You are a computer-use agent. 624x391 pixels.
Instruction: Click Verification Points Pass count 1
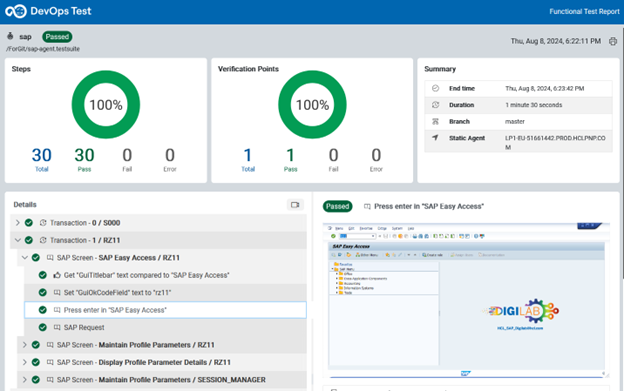[x=291, y=155]
